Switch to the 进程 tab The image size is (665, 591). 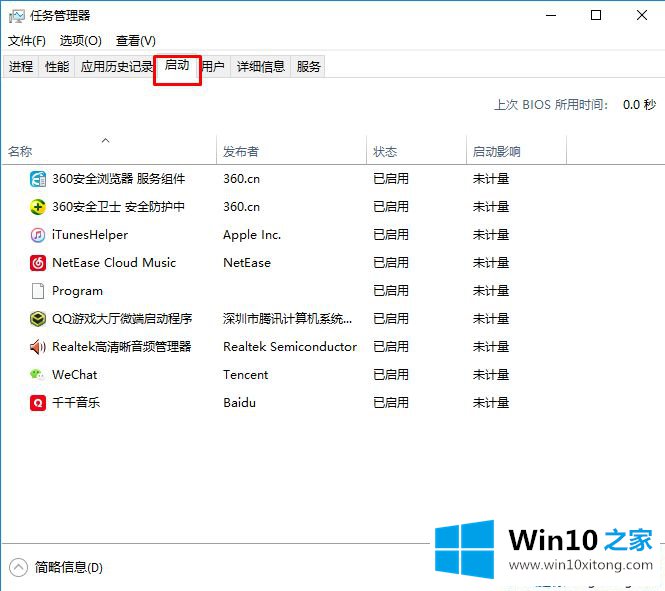coord(21,66)
